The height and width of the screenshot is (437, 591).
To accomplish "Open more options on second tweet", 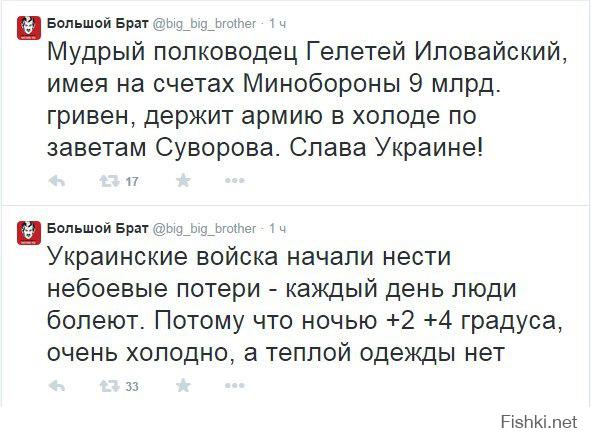I will click(x=235, y=385).
